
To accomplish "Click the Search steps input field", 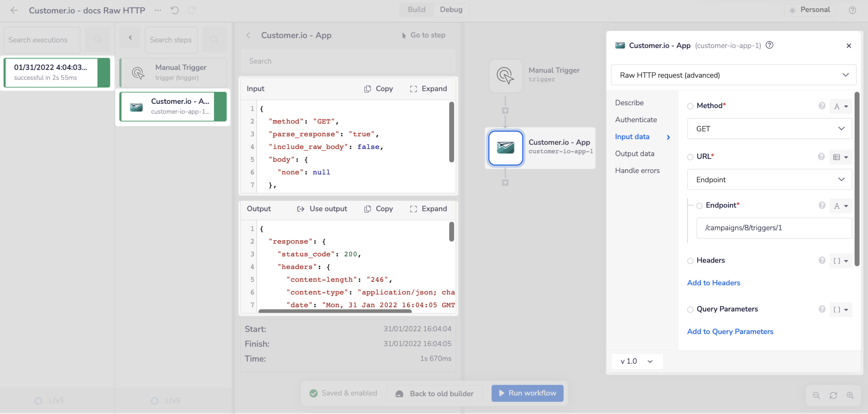I will coord(170,40).
